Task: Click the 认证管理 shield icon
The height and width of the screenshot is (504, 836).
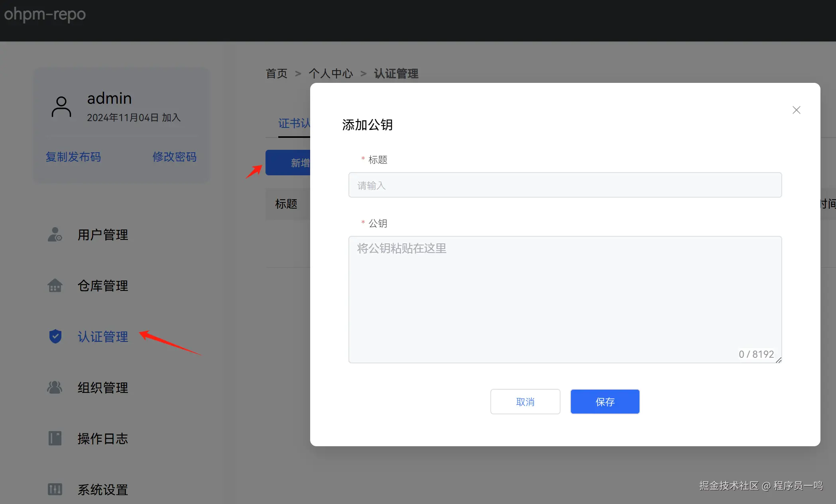Action: point(55,337)
